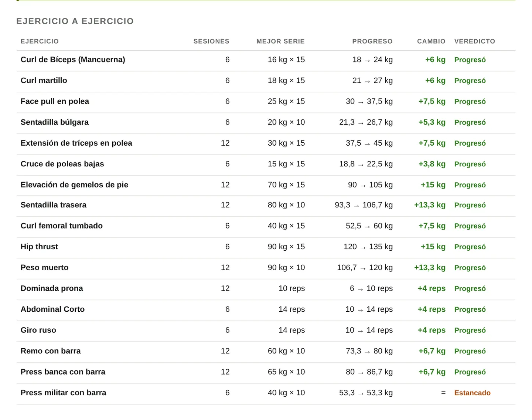The width and height of the screenshot is (532, 420).
Task: Click the "80 kg × 10" best set cell
Action: pos(286,205)
